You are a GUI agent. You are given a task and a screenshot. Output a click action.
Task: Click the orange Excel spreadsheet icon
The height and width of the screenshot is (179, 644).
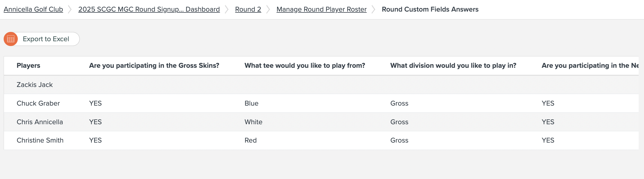click(x=11, y=39)
